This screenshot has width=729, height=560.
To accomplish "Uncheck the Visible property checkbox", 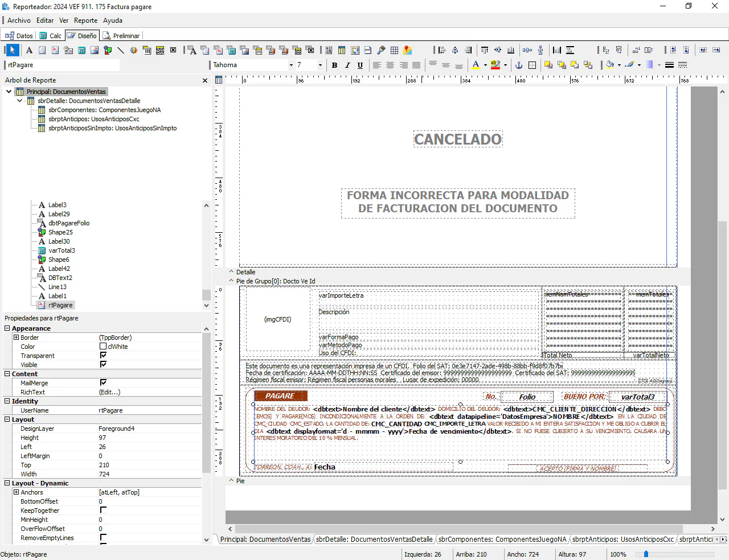I will [x=103, y=364].
